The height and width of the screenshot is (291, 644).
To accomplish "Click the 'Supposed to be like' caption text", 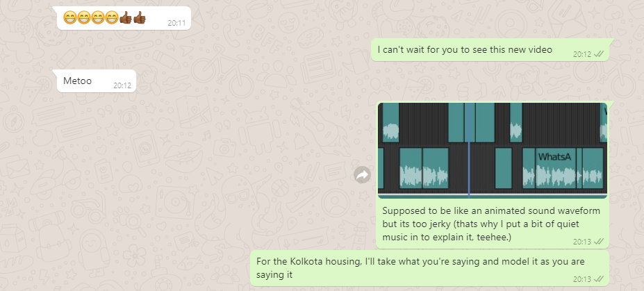I will tap(491, 224).
